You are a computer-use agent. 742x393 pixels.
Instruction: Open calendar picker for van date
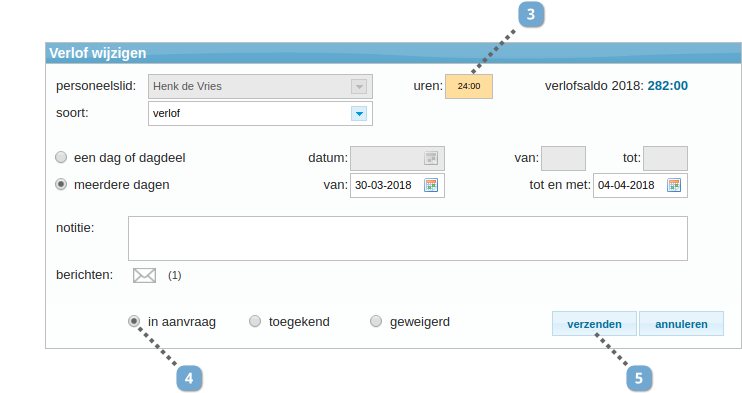(x=431, y=185)
